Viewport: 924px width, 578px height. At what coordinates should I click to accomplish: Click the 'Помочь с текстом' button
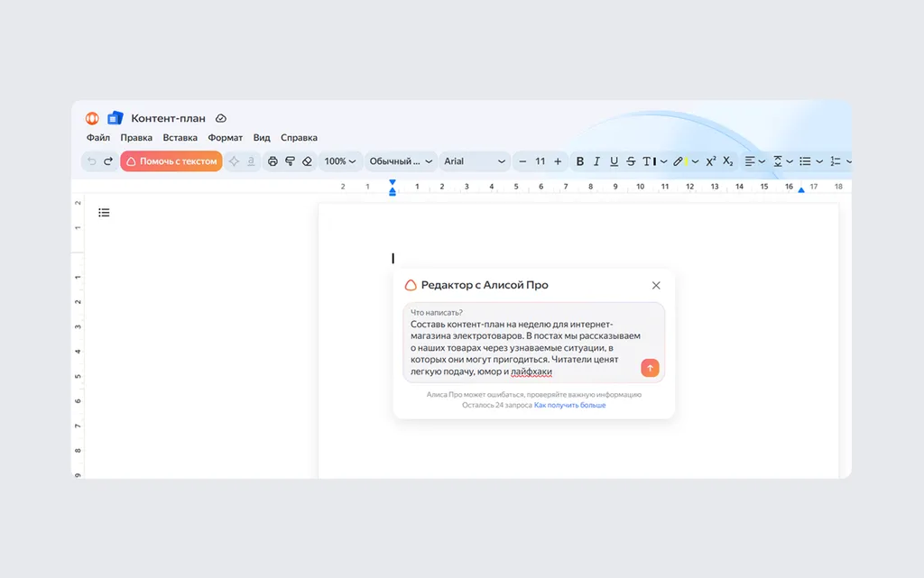pos(171,161)
